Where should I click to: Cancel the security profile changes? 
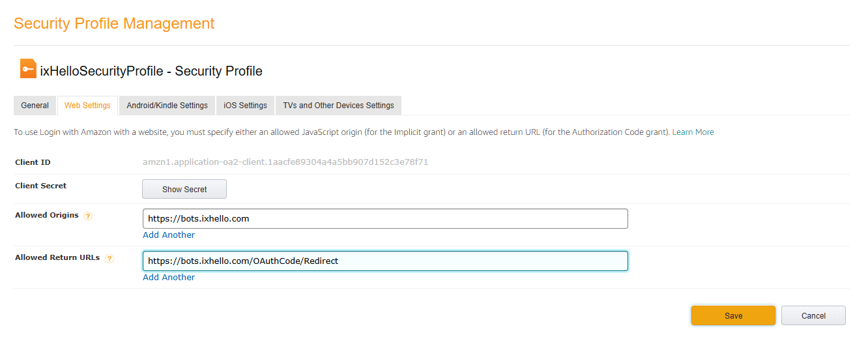813,315
